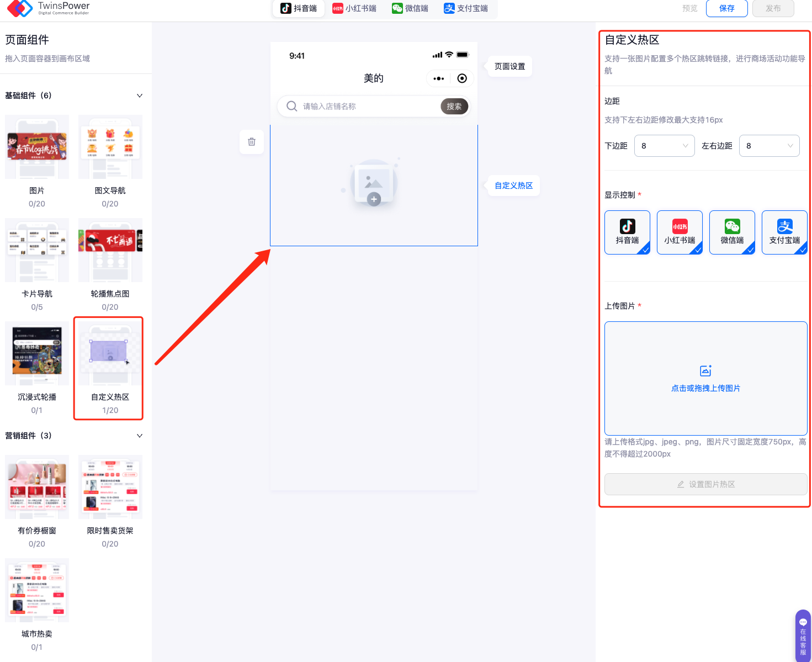Click the 页面设置 button
The image size is (812, 662).
pos(510,66)
